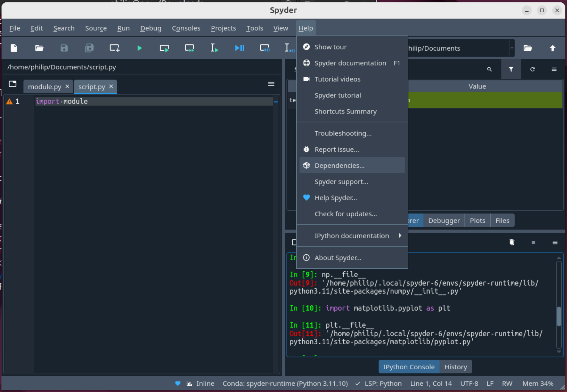Start debugging with the blue play-pause icon
The height and width of the screenshot is (392, 567).
[x=239, y=48]
